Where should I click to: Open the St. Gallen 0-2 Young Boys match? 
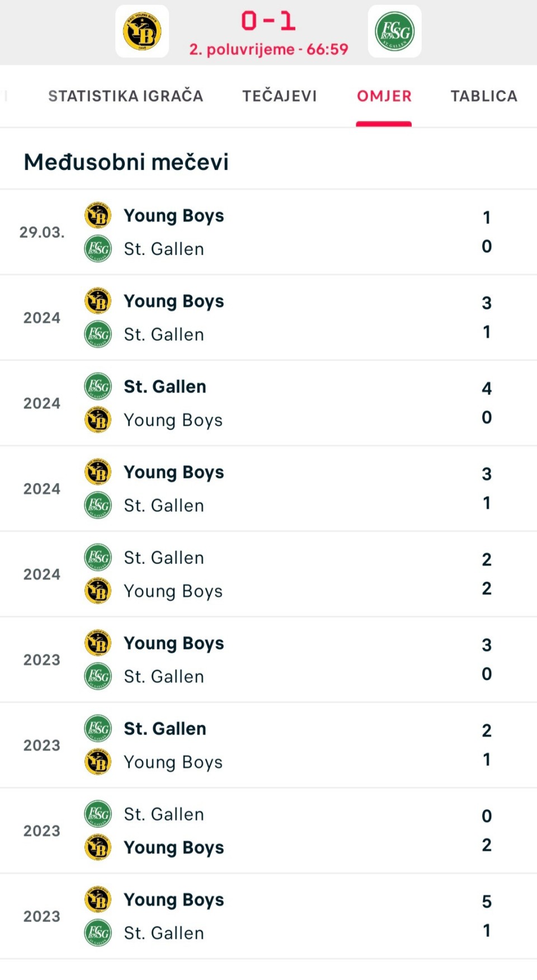[268, 831]
